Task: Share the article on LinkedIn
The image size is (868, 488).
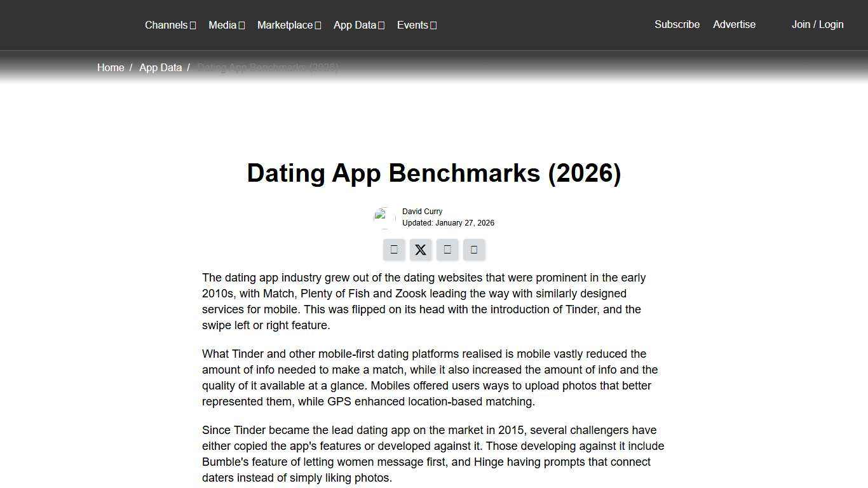Action: pyautogui.click(x=447, y=249)
